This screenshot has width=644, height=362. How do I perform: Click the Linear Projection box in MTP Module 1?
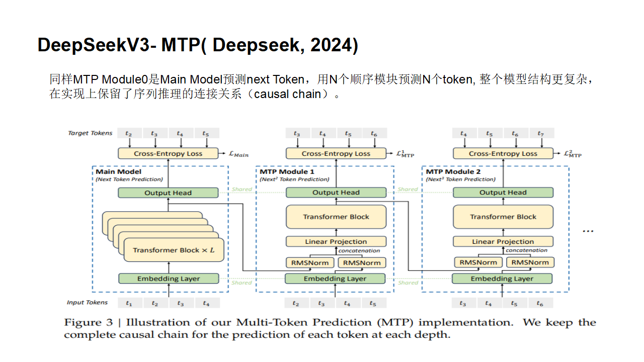point(336,242)
